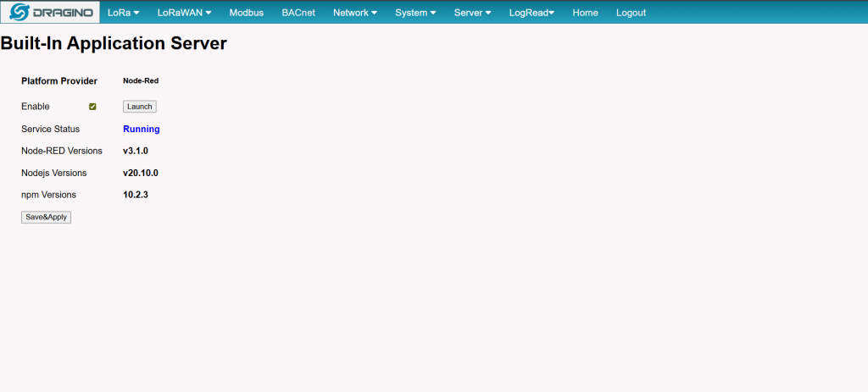Screen dimensions: 868x392
Task: Open the System dropdown menu
Action: tap(415, 13)
